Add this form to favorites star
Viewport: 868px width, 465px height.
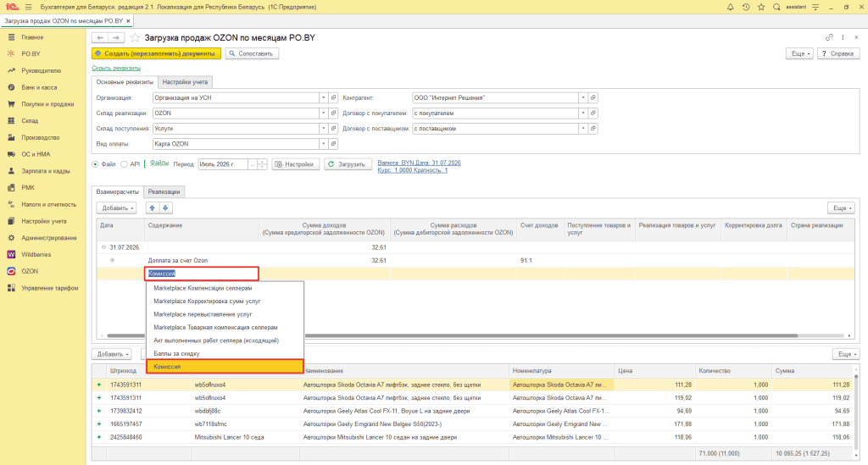click(135, 37)
